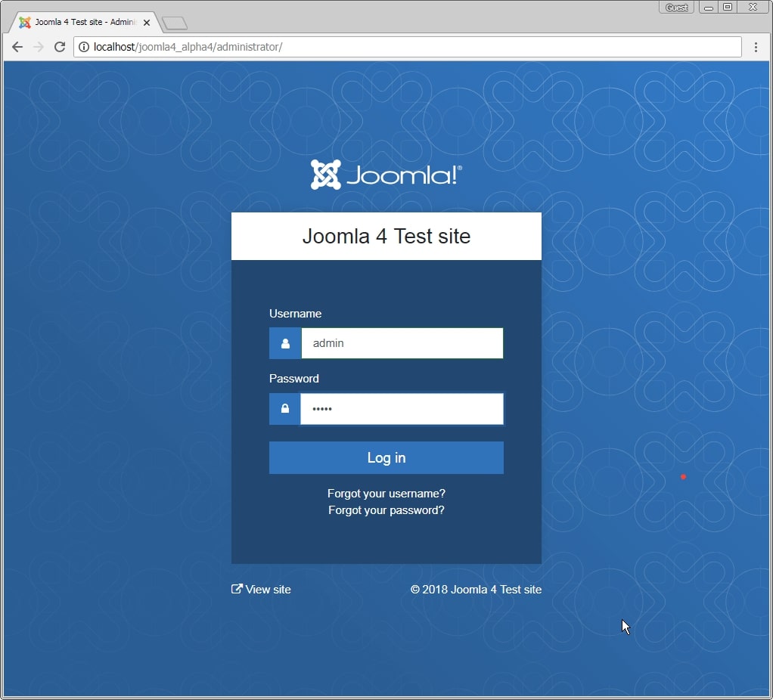The height and width of the screenshot is (700, 773).
Task: Click the Guest profile button
Action: [676, 7]
